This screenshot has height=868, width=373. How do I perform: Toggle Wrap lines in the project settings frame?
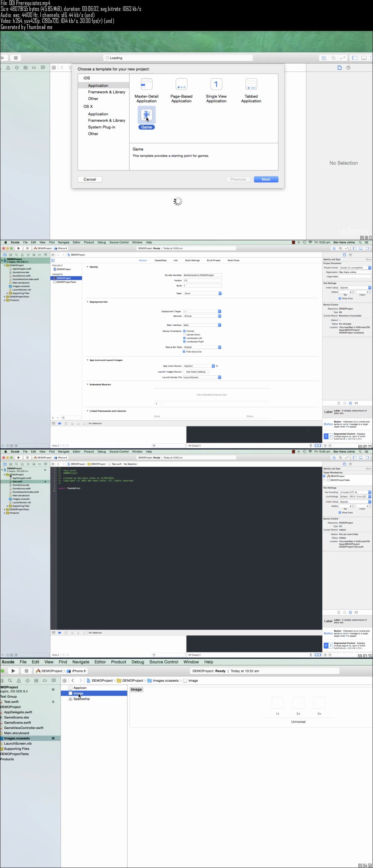pos(340,298)
